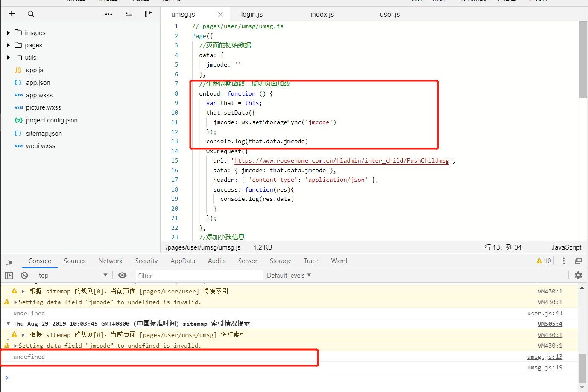
Task: Expand the pages folder
Action: coord(9,45)
